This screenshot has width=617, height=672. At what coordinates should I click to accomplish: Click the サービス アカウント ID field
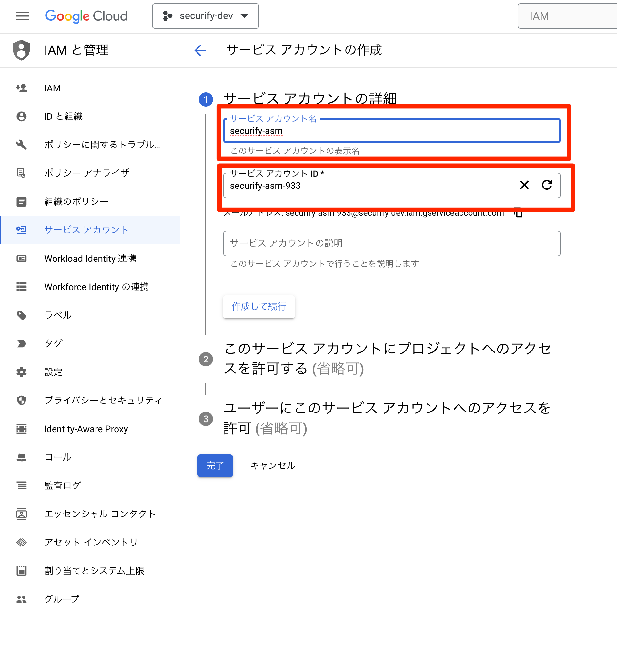click(392, 185)
